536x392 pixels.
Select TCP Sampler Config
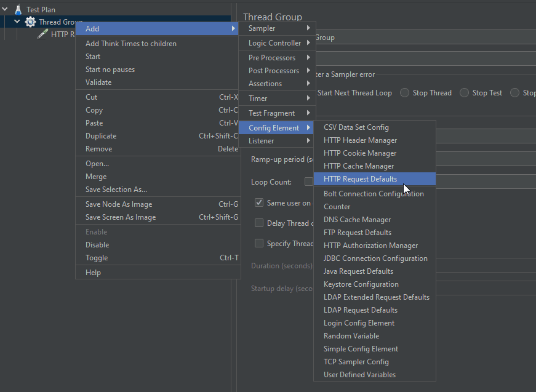click(375, 362)
